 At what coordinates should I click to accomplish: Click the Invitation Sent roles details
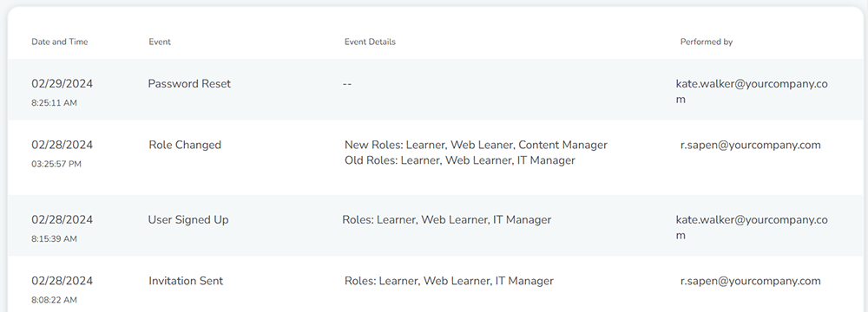click(449, 281)
